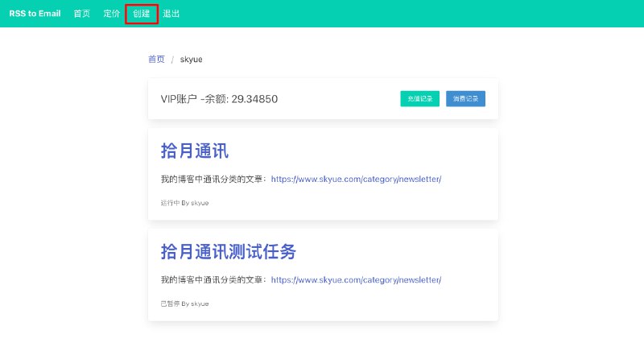Click the 首页 breadcrumb link
The height and width of the screenshot is (347, 644).
point(156,60)
